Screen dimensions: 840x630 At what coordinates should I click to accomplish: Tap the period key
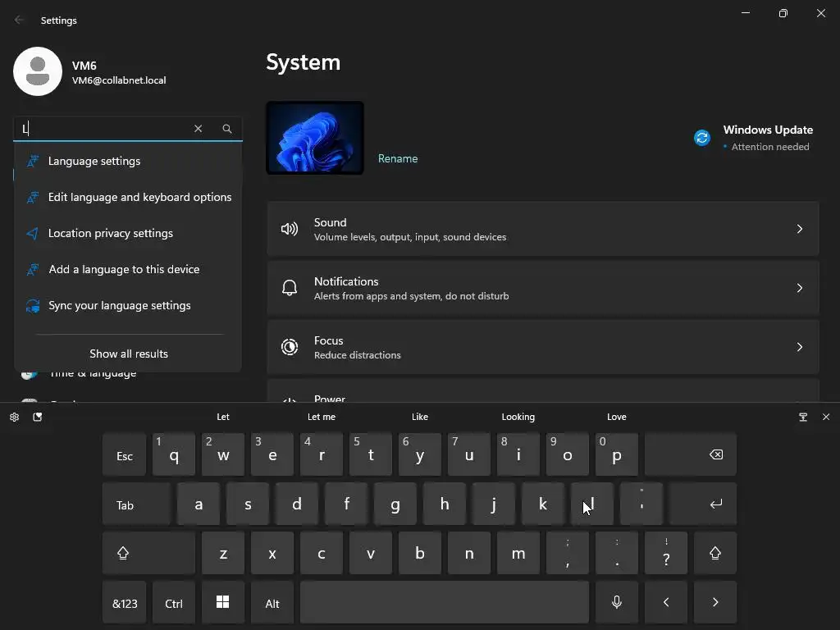(x=617, y=554)
